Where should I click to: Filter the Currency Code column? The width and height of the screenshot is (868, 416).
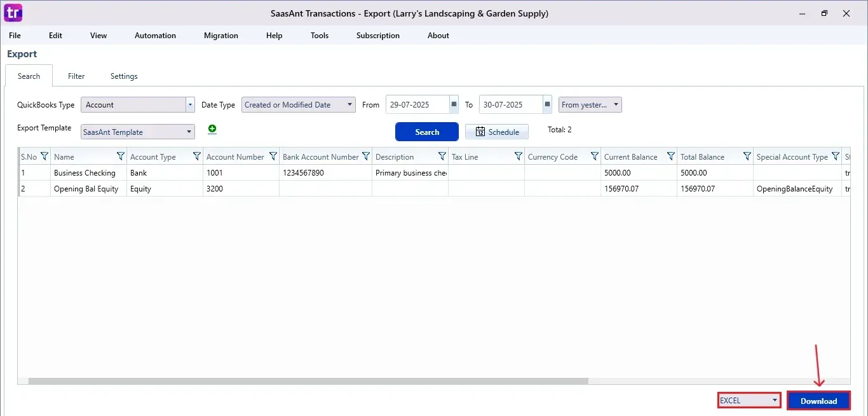[595, 156]
